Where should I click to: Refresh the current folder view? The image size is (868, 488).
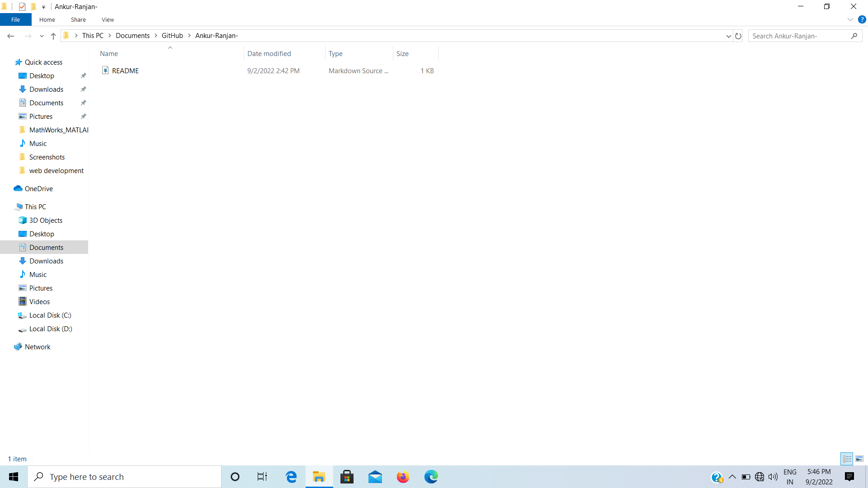[738, 36]
